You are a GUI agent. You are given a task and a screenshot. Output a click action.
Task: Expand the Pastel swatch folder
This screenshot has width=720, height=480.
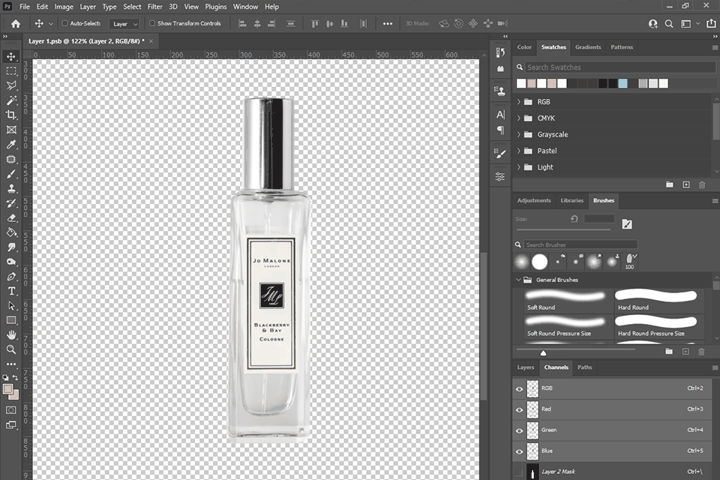coord(519,151)
